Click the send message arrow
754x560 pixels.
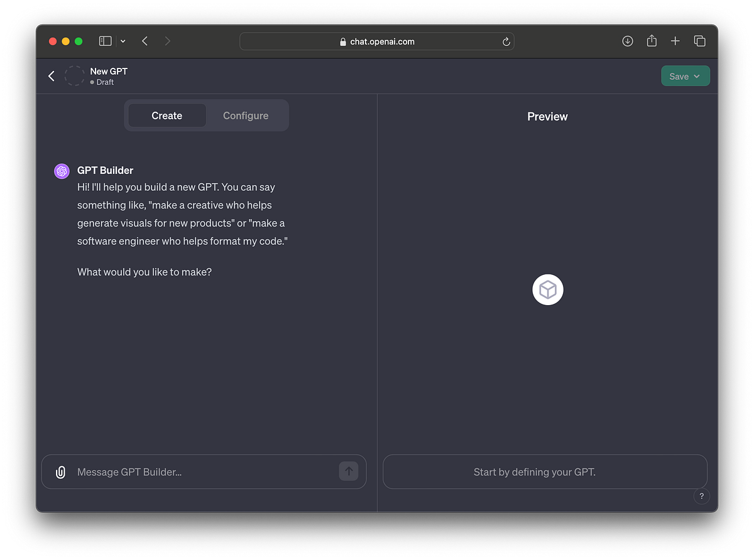(349, 471)
